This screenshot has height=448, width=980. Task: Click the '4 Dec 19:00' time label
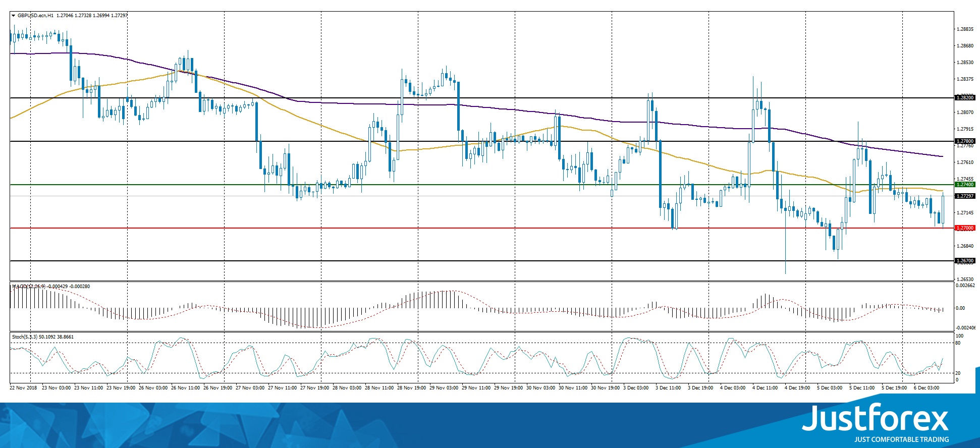798,388
